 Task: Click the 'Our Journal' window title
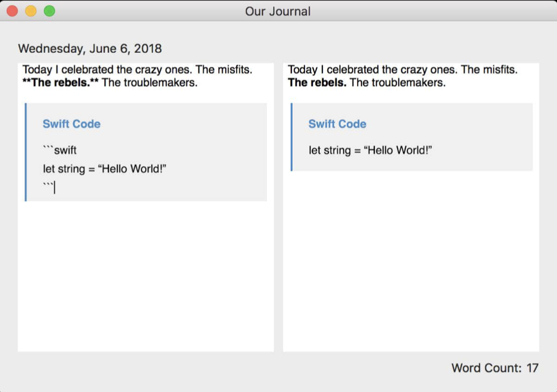[x=278, y=11]
